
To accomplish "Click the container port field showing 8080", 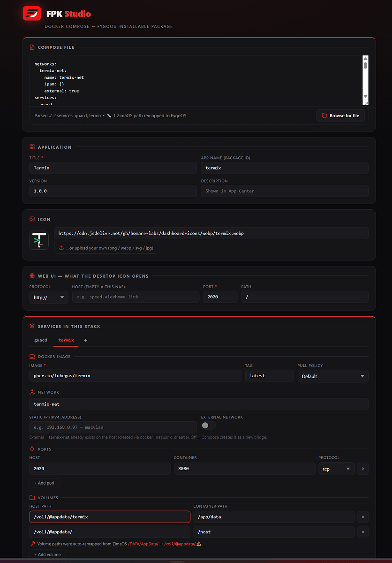I will pos(244,469).
